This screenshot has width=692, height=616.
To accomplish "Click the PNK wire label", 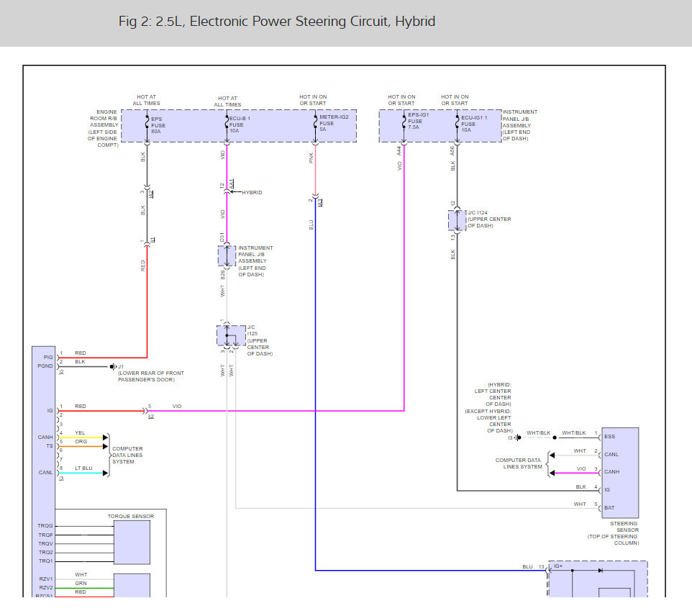I will [311, 158].
